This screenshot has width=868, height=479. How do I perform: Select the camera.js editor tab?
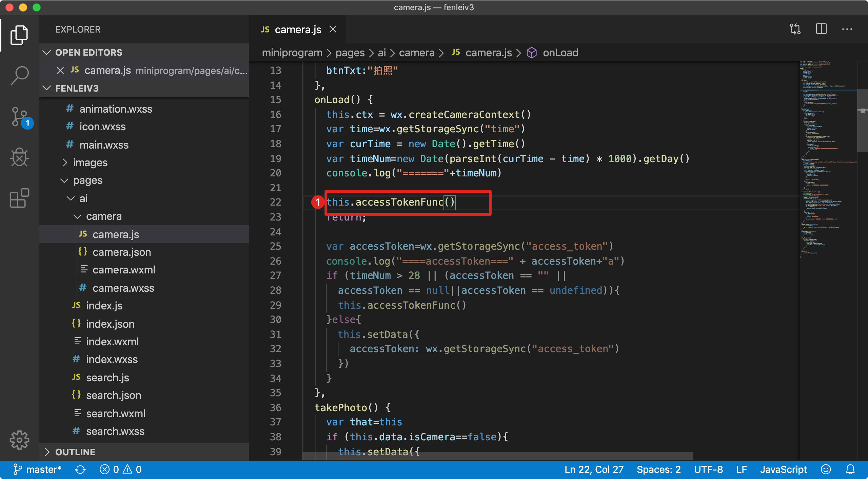tap(297, 30)
